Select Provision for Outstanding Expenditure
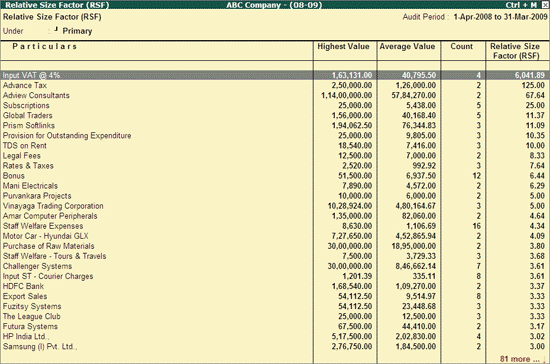The width and height of the screenshot is (550, 364). [x=275, y=135]
